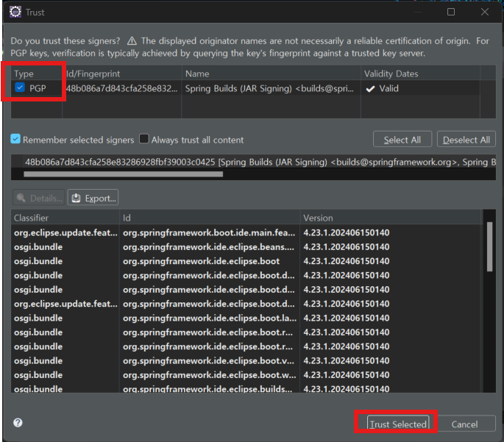Image resolution: width=504 pixels, height=442 pixels.
Task: Click first org.eclipse.update.feat... classifier cell
Action: tap(65, 232)
